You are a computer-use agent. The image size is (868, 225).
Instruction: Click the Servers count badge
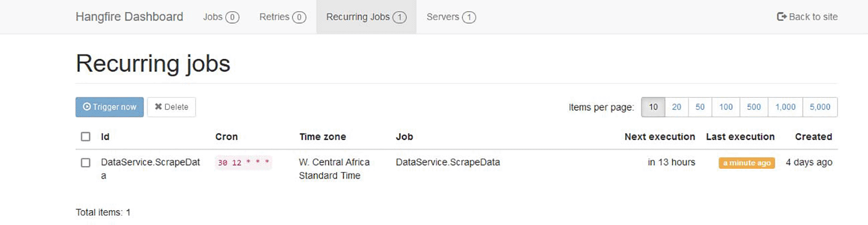[x=469, y=17]
